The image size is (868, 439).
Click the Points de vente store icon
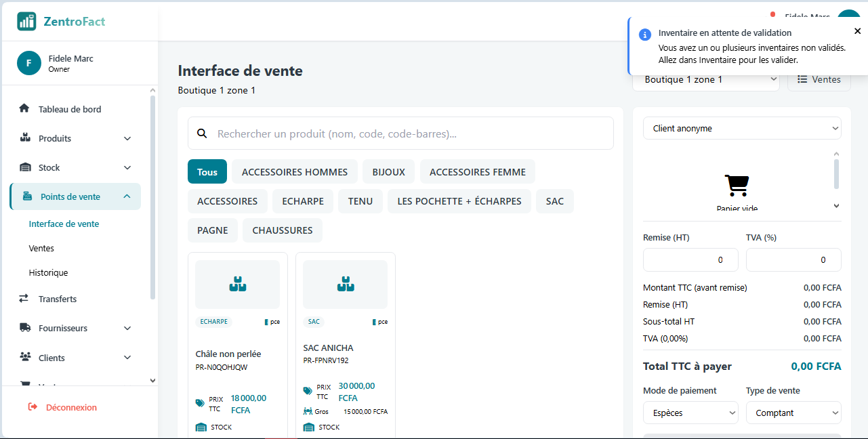point(26,196)
